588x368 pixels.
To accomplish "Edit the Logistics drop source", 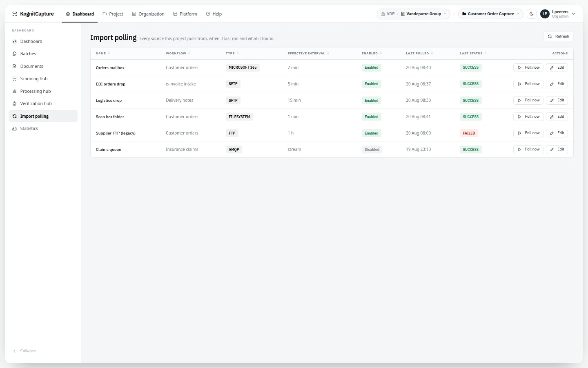I will coord(557,100).
